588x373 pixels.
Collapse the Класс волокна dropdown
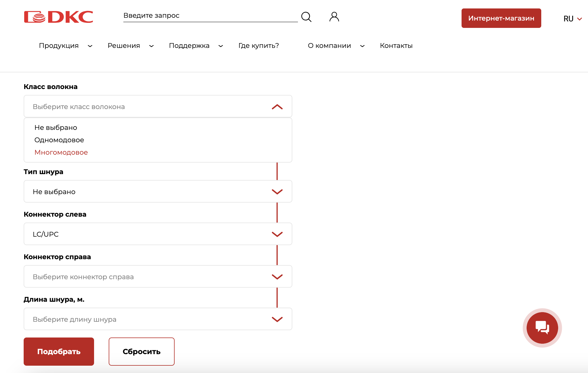tap(158, 106)
